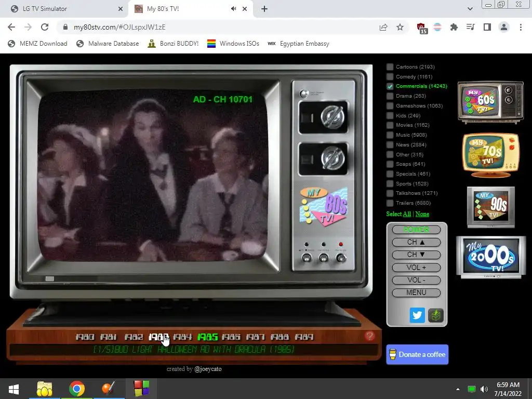The height and width of the screenshot is (399, 532).
Task: Open the Bonzi BUDDY! bookmark
Action: point(173,44)
